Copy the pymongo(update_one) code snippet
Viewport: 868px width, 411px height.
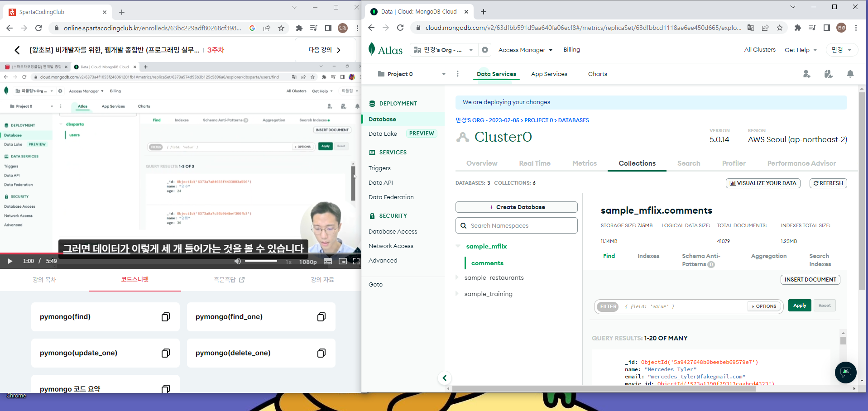pyautogui.click(x=166, y=353)
